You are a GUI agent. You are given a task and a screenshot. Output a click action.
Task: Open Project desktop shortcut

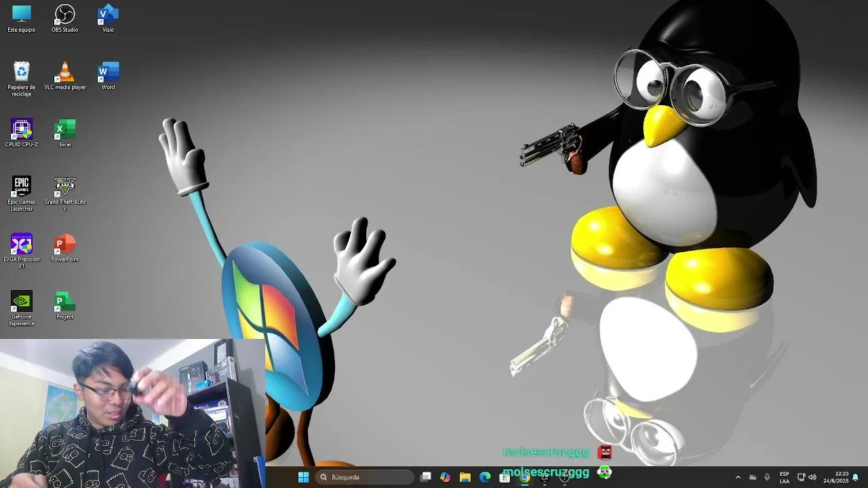(65, 306)
